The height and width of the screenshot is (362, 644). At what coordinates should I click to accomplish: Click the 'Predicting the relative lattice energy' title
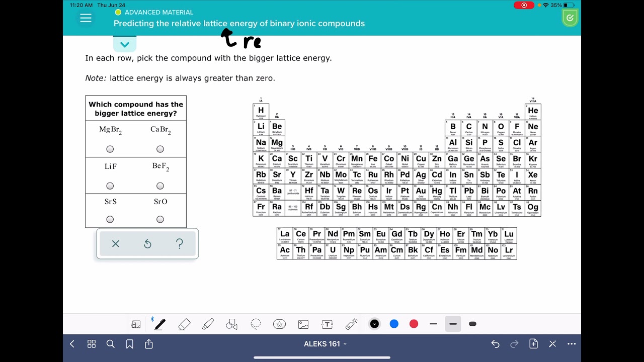pos(239,24)
